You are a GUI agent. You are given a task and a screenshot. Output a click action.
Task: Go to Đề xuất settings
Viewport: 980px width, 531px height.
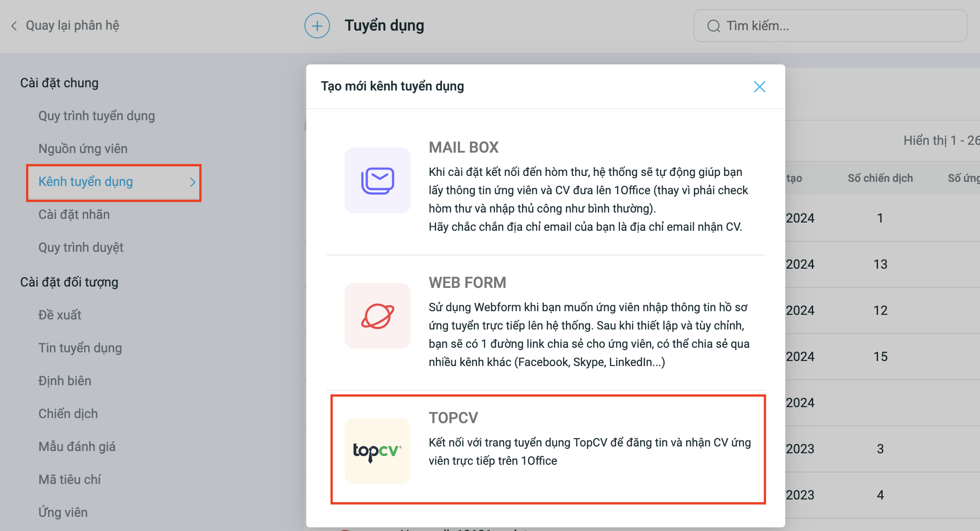(60, 315)
